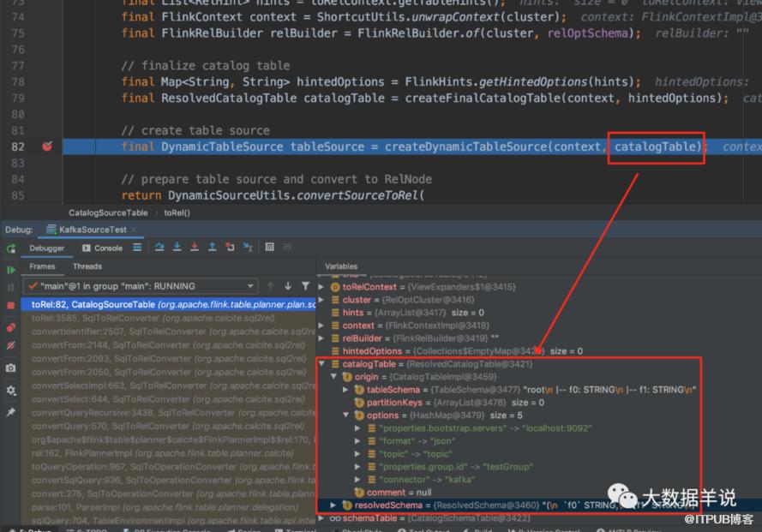Image resolution: width=762 pixels, height=532 pixels.
Task: Switch to the Console tab
Action: pos(103,248)
